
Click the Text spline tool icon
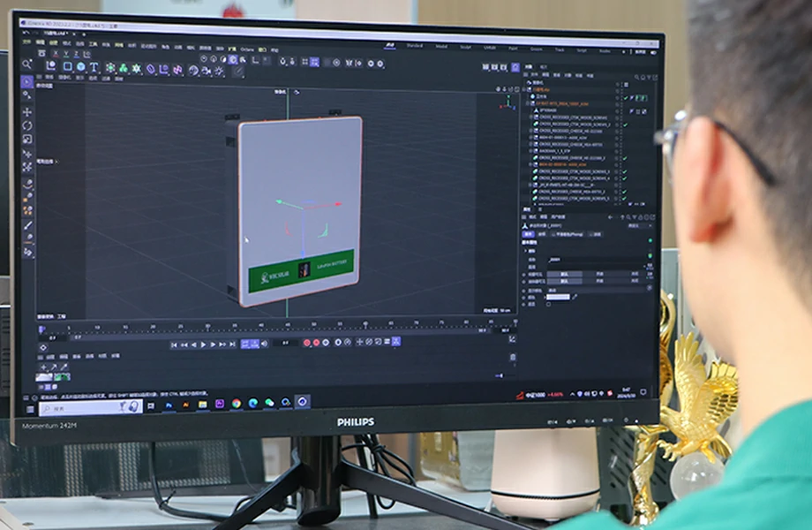[94, 67]
